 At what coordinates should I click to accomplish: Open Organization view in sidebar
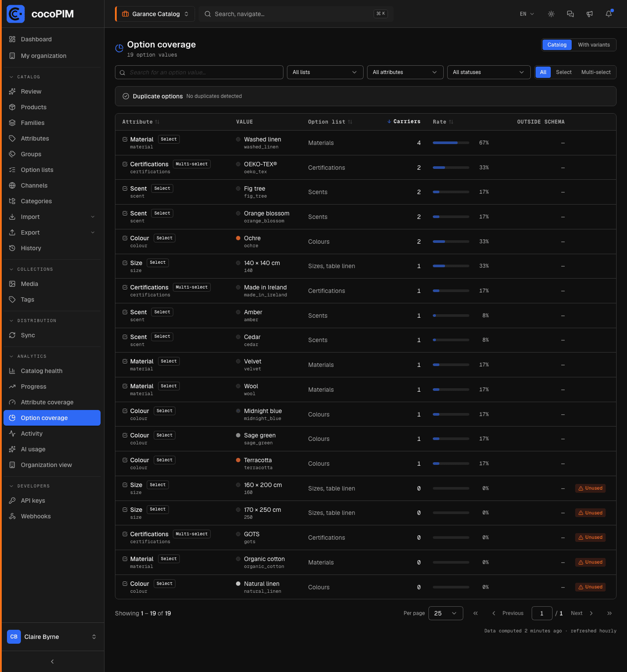52,465
